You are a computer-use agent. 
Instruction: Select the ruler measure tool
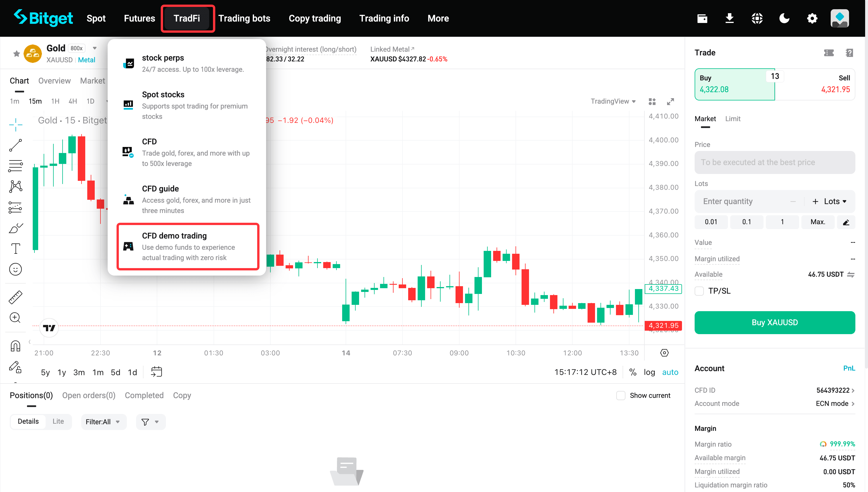tap(15, 297)
